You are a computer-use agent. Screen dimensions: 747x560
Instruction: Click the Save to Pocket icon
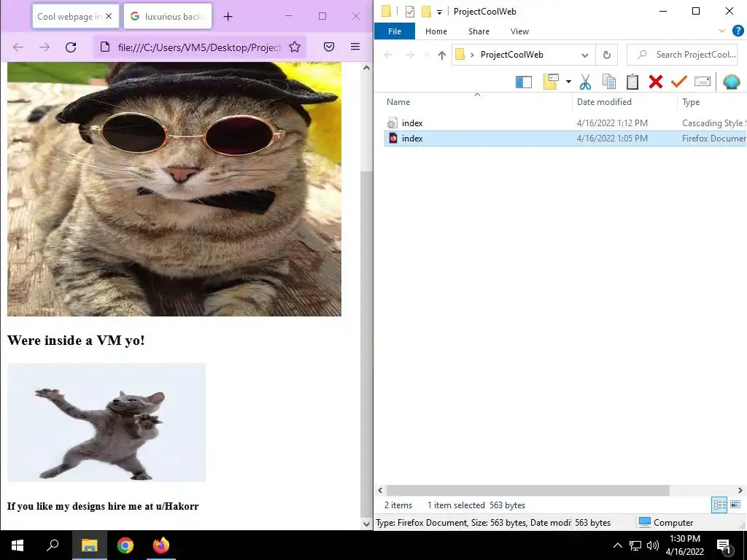click(x=329, y=47)
